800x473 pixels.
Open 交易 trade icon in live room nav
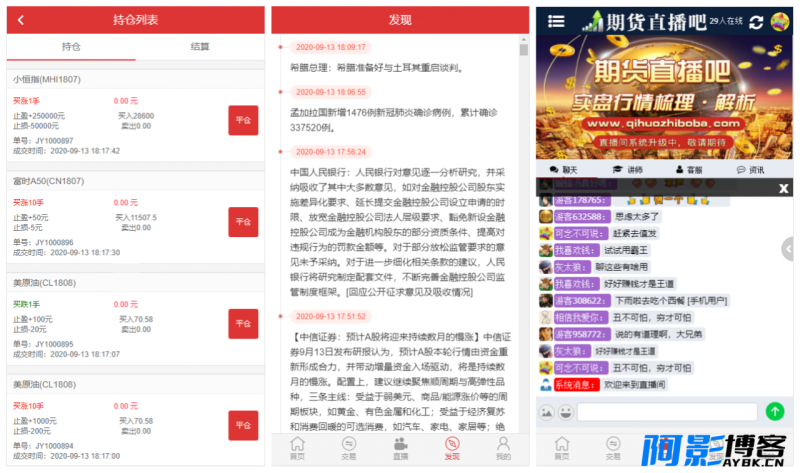click(x=613, y=449)
